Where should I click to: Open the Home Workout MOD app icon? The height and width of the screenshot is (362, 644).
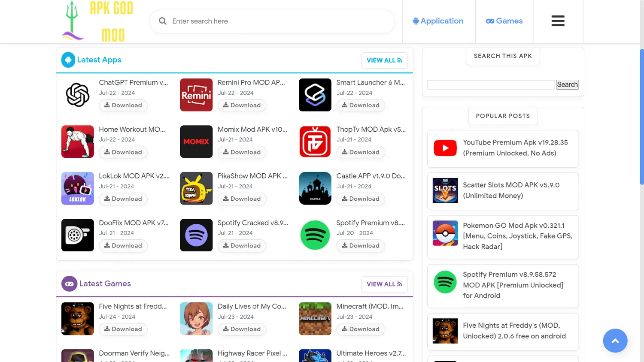point(78,142)
